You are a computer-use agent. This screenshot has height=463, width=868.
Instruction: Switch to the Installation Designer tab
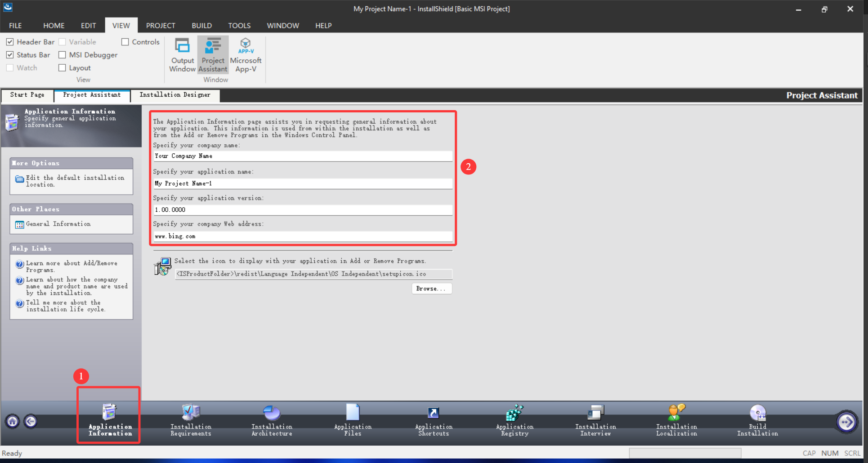pos(175,95)
